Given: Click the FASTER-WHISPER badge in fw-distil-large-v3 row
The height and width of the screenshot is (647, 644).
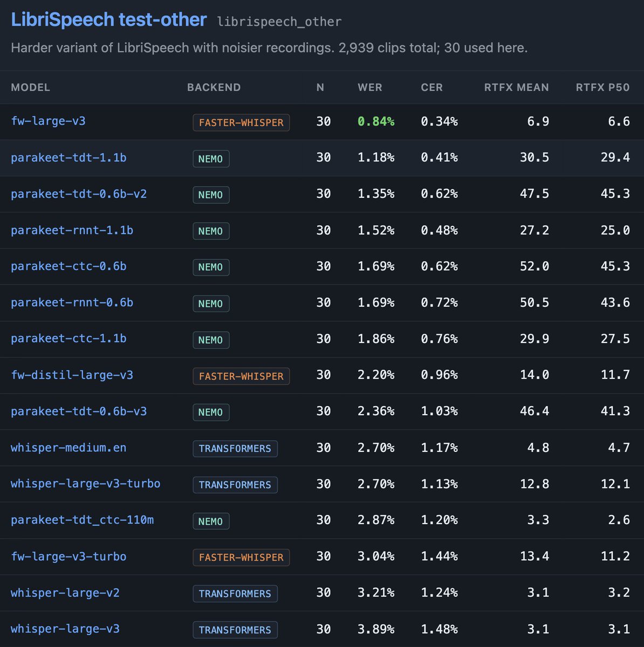Looking at the screenshot, I should click(x=241, y=376).
